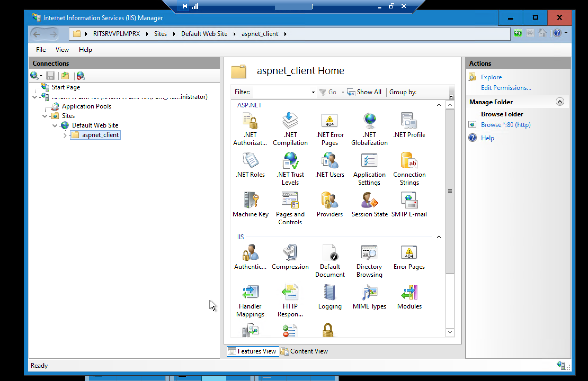
Task: Click the Back navigation arrow
Action: click(x=37, y=34)
